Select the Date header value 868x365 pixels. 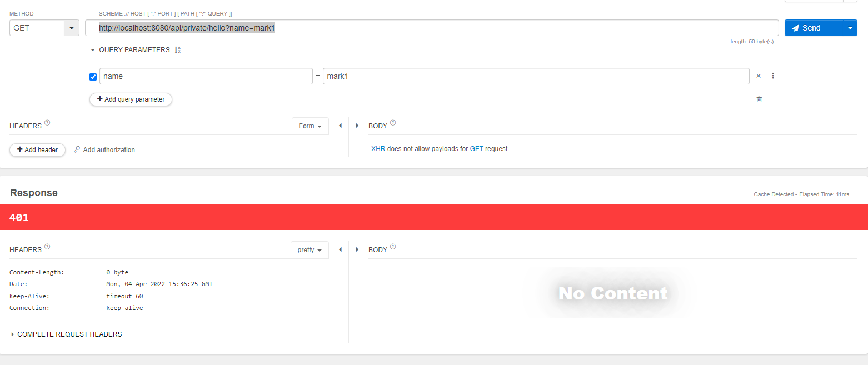[x=159, y=284]
